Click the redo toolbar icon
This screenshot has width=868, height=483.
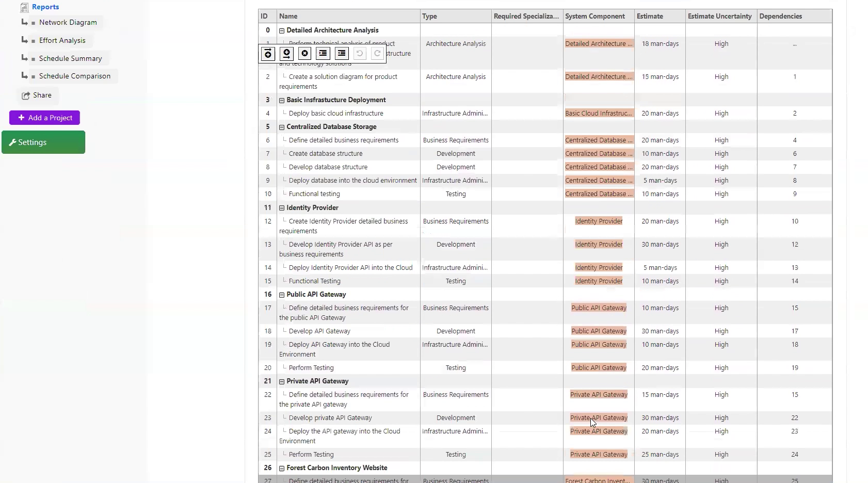click(377, 54)
